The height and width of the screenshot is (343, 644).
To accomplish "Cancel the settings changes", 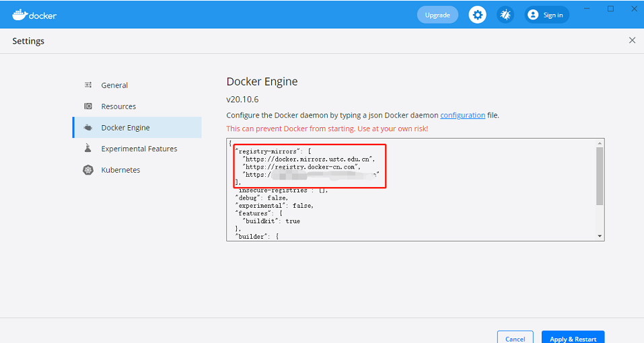I will point(515,338).
